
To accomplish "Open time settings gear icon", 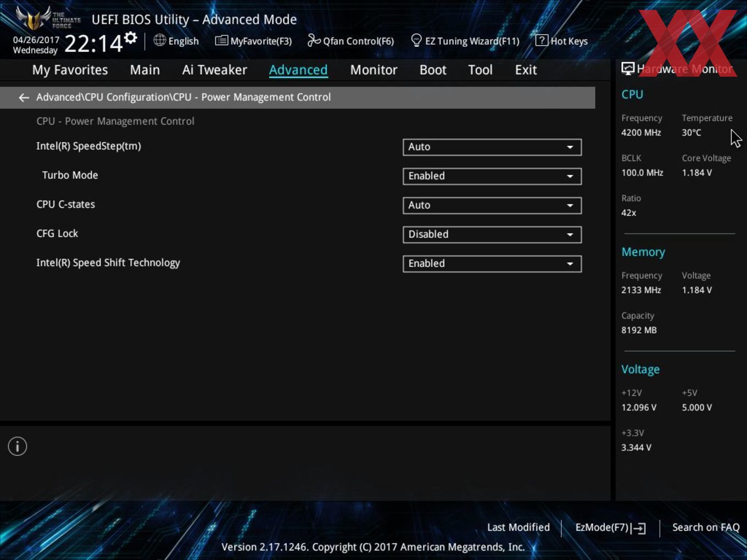I will click(131, 38).
